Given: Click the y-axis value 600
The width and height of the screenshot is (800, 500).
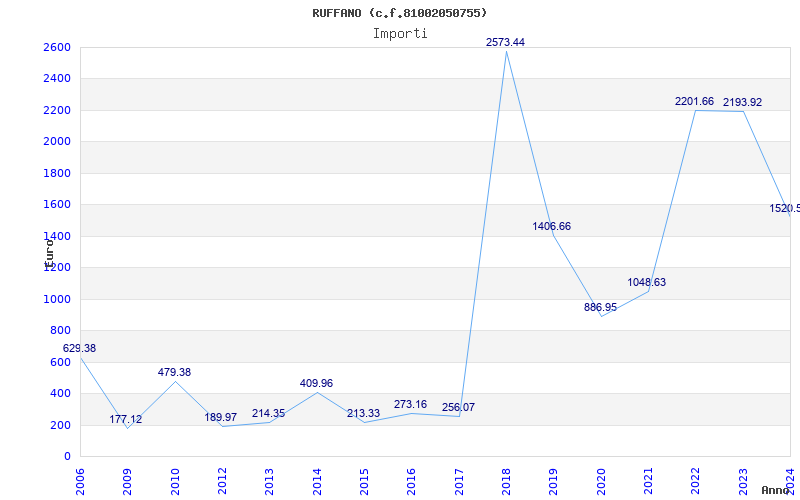Looking at the screenshot, I should tap(61, 362).
